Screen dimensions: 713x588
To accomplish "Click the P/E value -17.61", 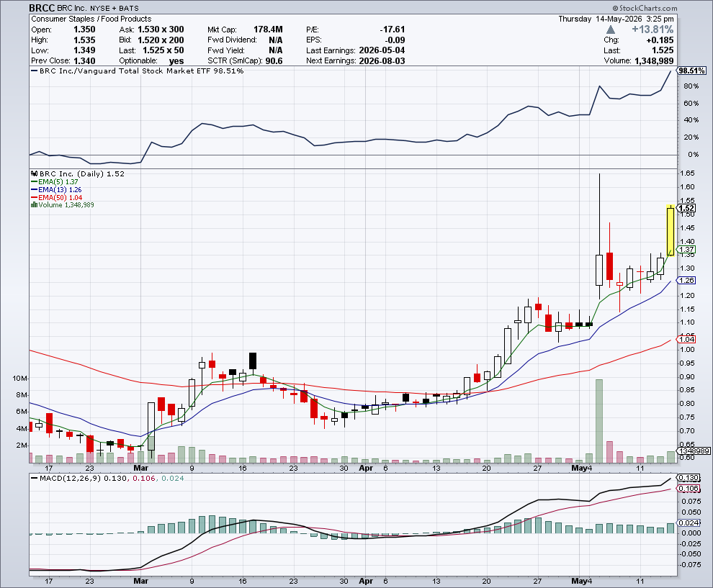I will click(392, 30).
